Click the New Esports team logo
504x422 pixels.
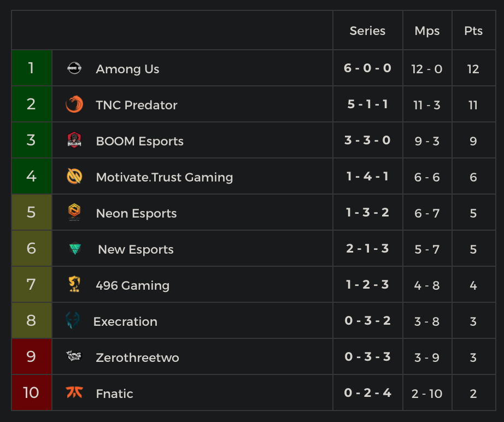pyautogui.click(x=75, y=249)
